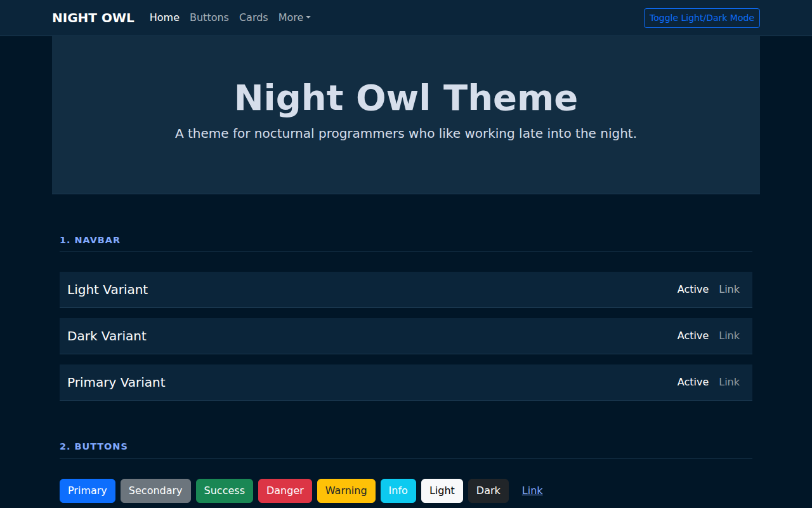Click the 2. BUTTONS section heading
812x508 pixels.
94,446
